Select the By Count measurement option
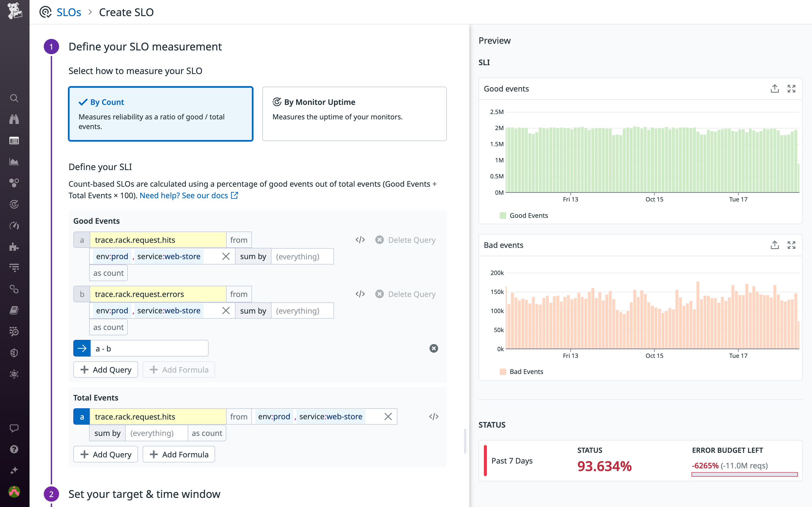Viewport: 812px width, 507px height. tap(160, 114)
